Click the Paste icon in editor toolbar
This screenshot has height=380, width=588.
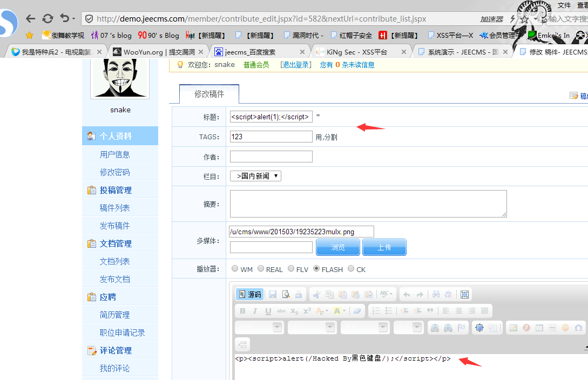click(x=342, y=295)
